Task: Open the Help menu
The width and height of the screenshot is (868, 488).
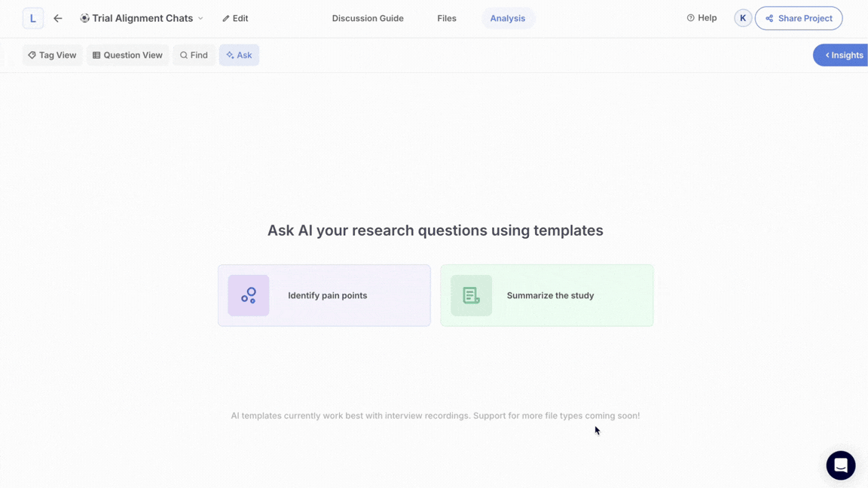Action: pyautogui.click(x=701, y=18)
